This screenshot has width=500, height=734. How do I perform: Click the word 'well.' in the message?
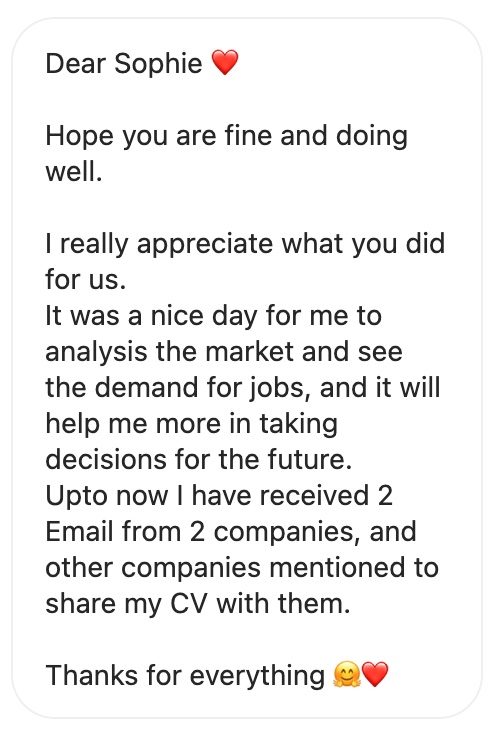click(x=74, y=171)
